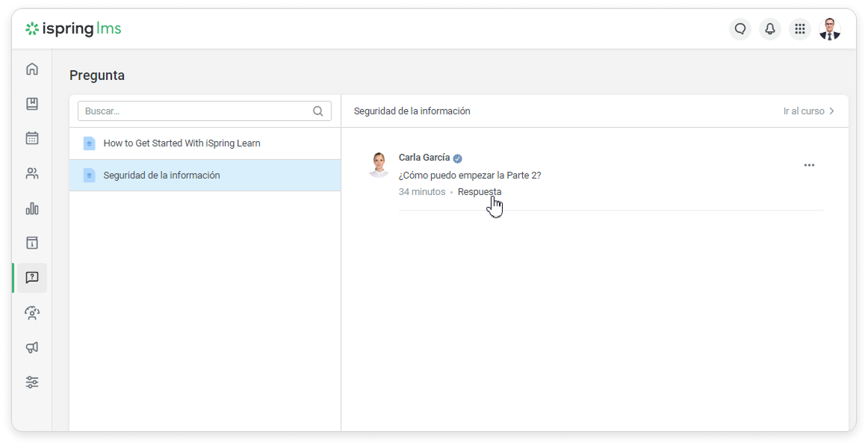
Task: Open the support headset icon in sidebar
Action: click(x=32, y=313)
